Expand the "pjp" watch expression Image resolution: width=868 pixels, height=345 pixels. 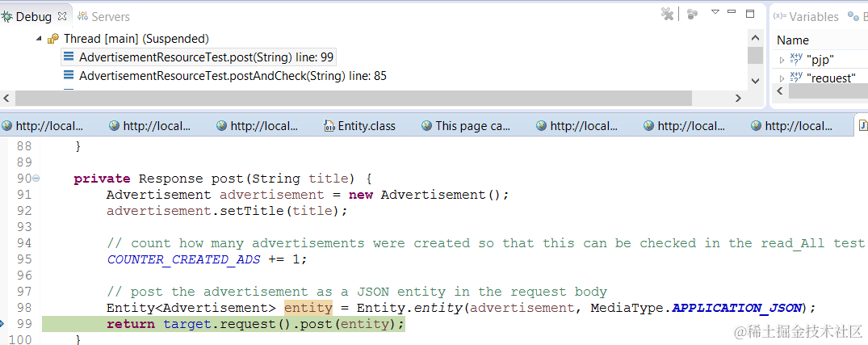tap(782, 60)
